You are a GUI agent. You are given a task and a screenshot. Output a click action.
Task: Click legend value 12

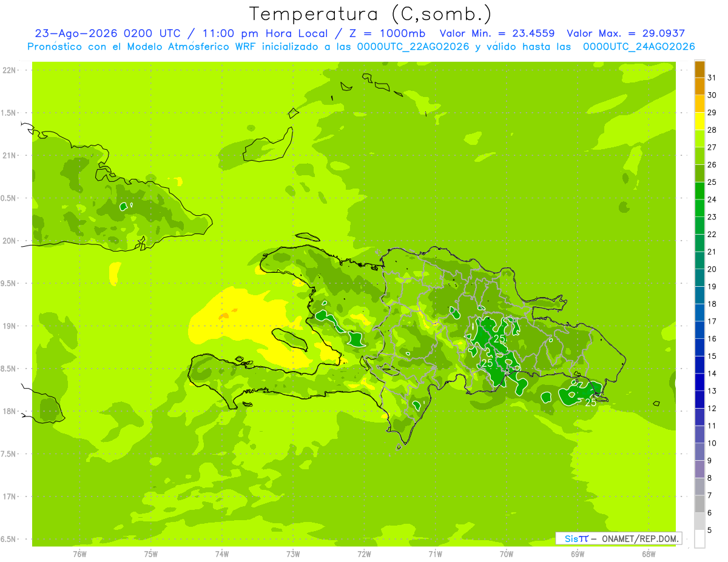pos(712,409)
